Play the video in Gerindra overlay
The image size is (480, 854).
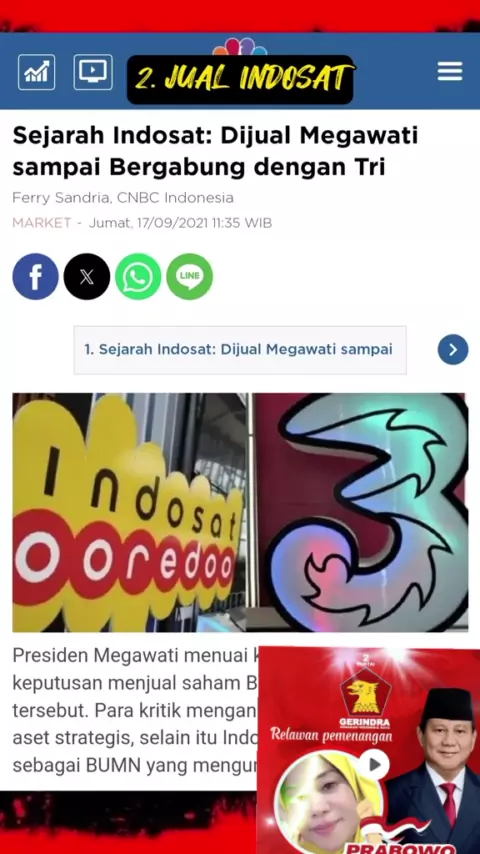[x=375, y=765]
